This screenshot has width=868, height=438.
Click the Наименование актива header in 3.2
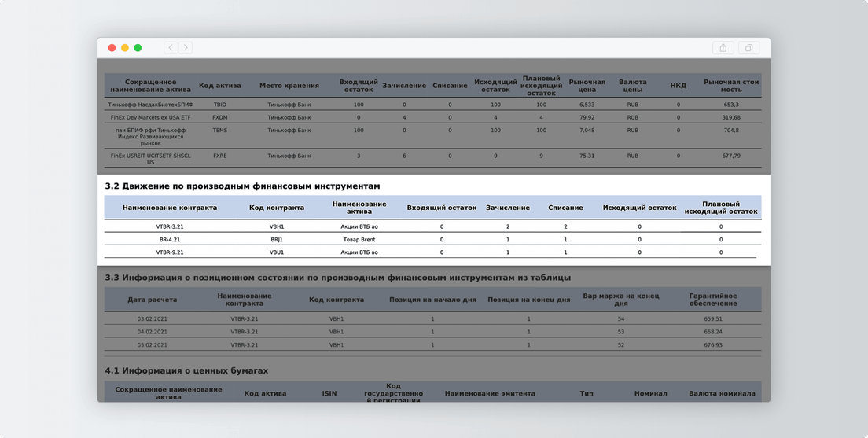359,208
